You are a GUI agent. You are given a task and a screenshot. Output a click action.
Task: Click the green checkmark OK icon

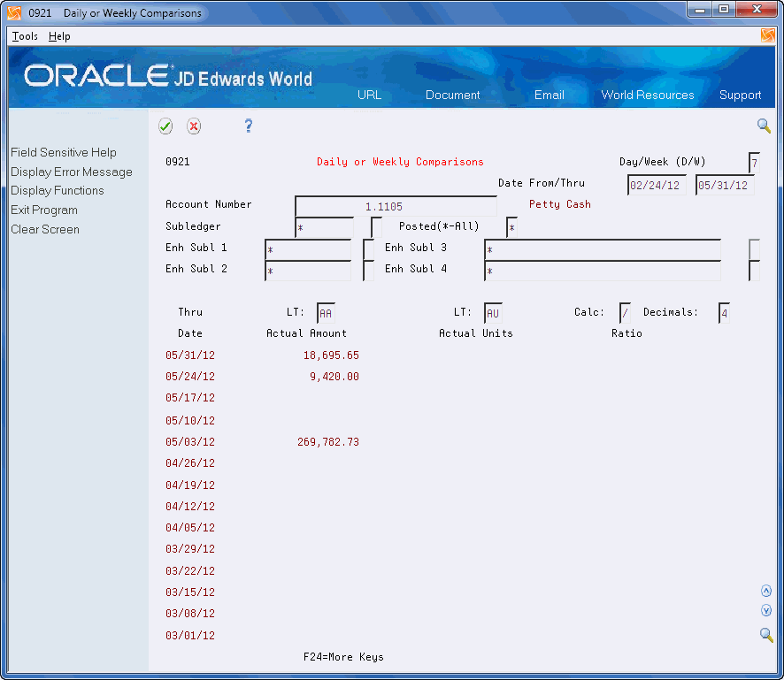click(165, 126)
